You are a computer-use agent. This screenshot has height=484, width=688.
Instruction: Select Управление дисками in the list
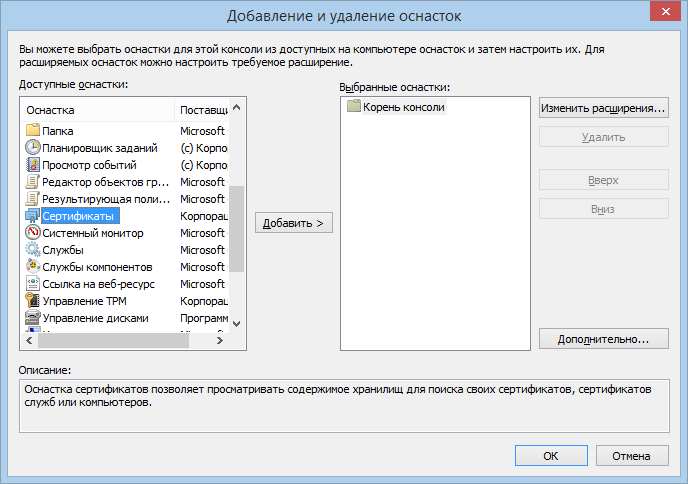pos(95,318)
